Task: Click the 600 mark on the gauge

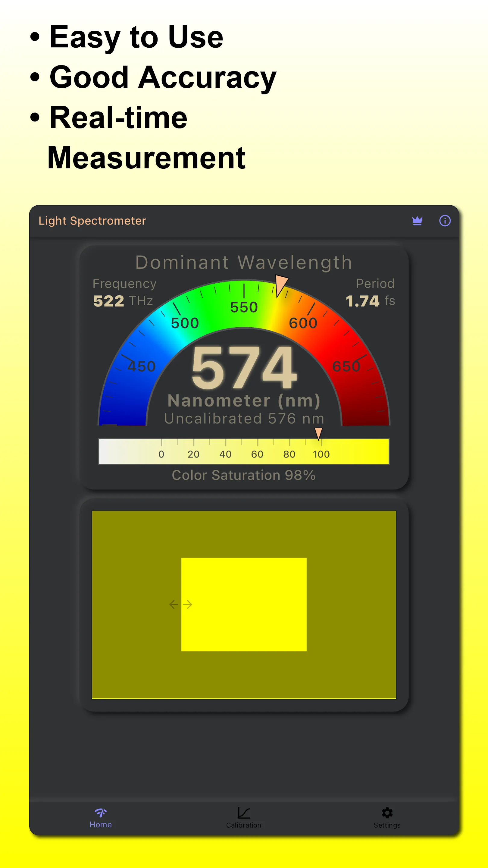Action: [x=303, y=323]
